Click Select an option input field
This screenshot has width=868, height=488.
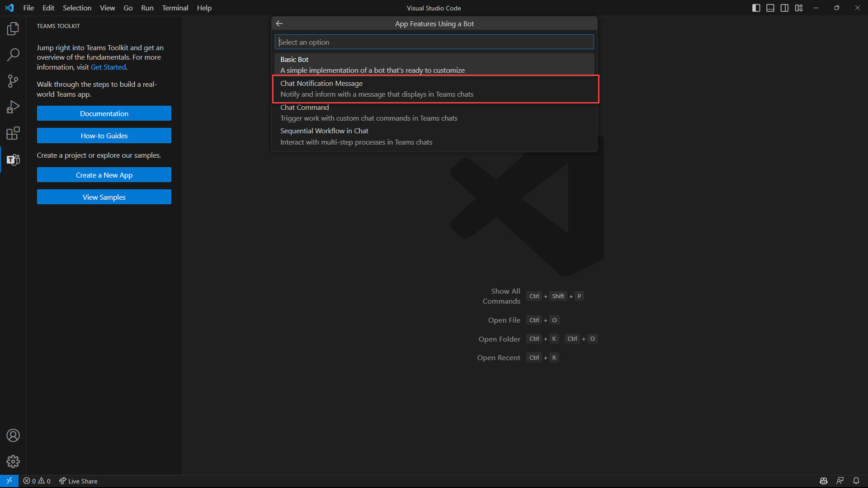pyautogui.click(x=434, y=42)
